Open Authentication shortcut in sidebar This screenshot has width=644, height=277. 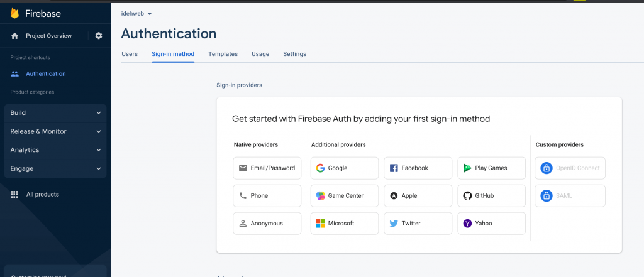tap(45, 74)
